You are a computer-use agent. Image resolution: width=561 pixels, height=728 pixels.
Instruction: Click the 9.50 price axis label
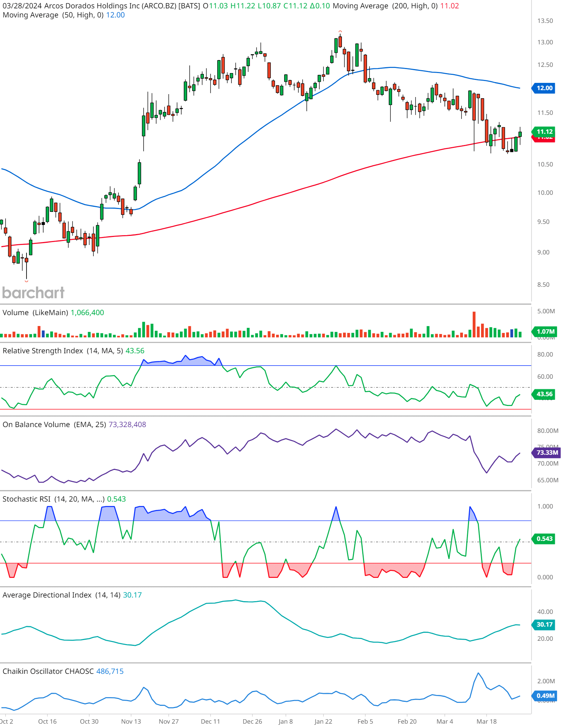[543, 222]
